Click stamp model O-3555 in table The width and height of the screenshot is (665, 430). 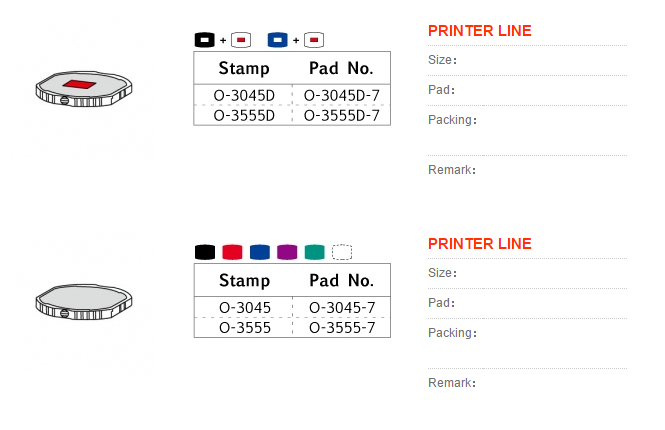tap(245, 328)
